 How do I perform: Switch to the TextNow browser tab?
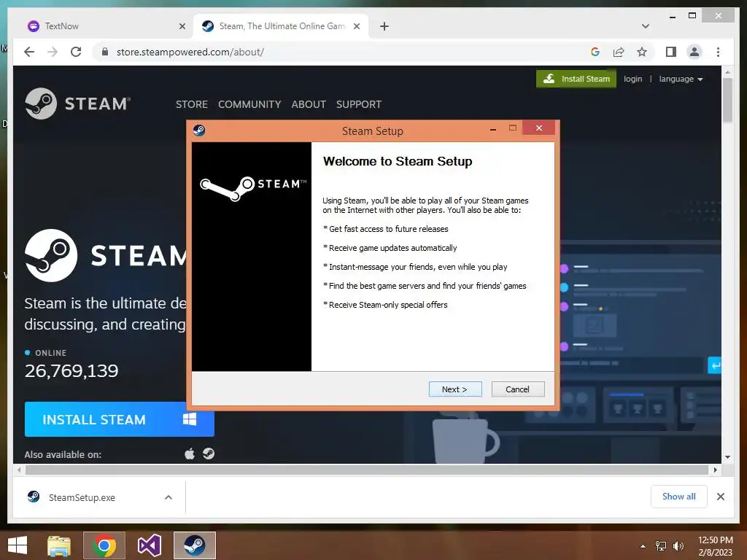(106, 26)
